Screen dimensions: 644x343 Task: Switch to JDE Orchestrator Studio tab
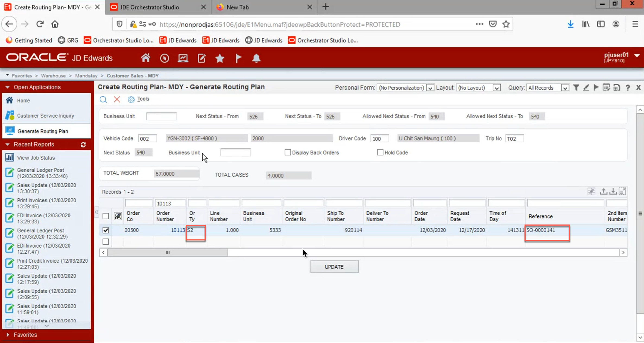pos(150,7)
